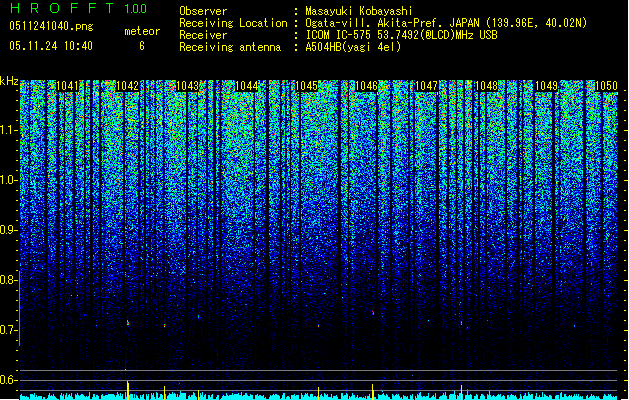Click the 1049 time marker
The height and width of the screenshot is (400, 629).
point(546,86)
